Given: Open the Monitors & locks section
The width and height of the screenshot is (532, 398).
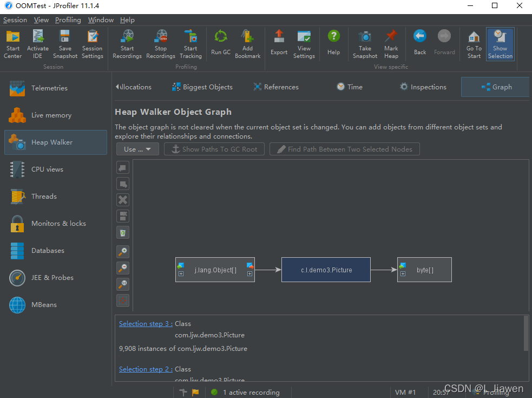Looking at the screenshot, I should click(x=56, y=224).
